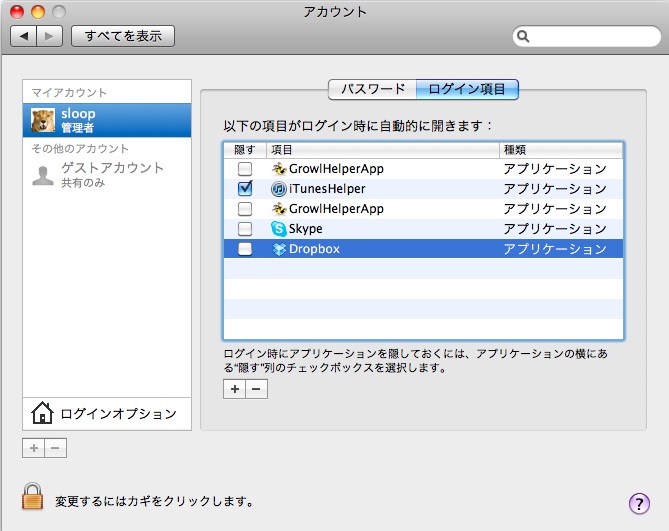Image resolution: width=669 pixels, height=531 pixels.
Task: Click the sloop account picture
Action: pyautogui.click(x=43, y=120)
